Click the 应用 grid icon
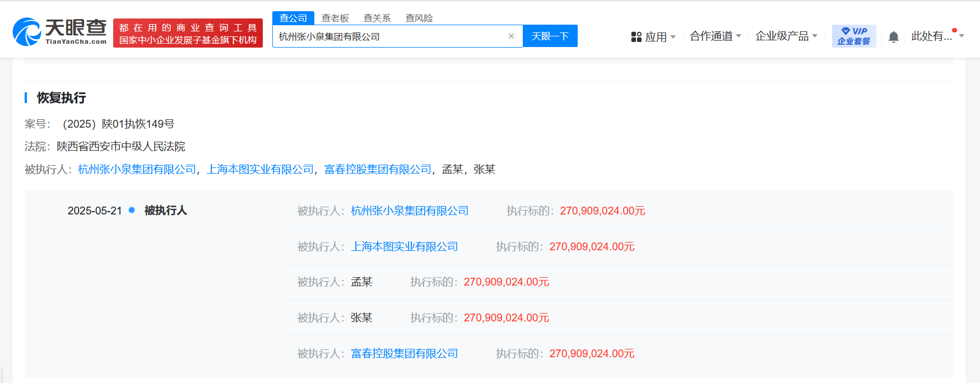The height and width of the screenshot is (383, 980). [x=636, y=37]
